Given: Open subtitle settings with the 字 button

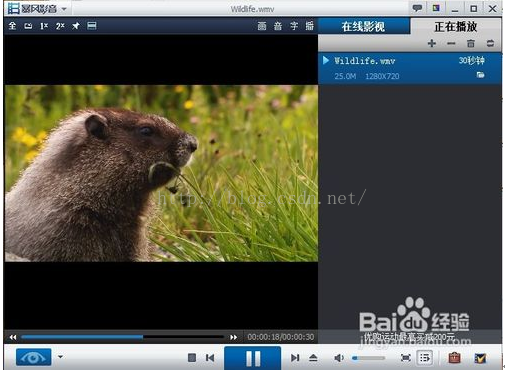Looking at the screenshot, I should pos(294,26).
